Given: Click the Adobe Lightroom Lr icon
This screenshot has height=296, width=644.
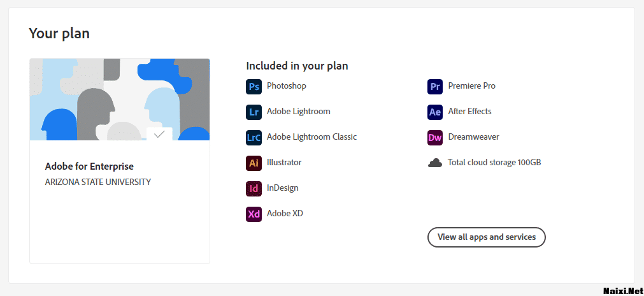Looking at the screenshot, I should click(254, 112).
